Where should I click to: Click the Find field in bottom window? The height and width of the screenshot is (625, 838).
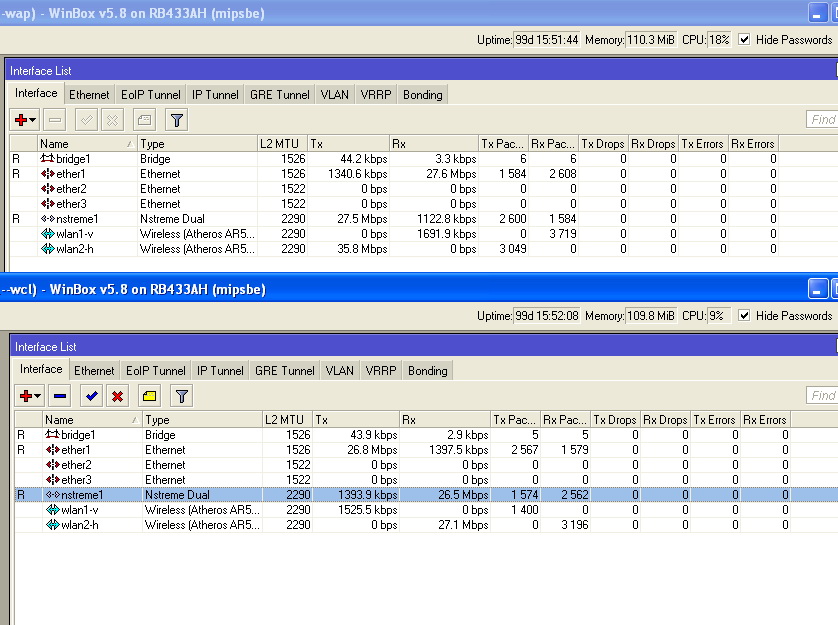point(822,396)
